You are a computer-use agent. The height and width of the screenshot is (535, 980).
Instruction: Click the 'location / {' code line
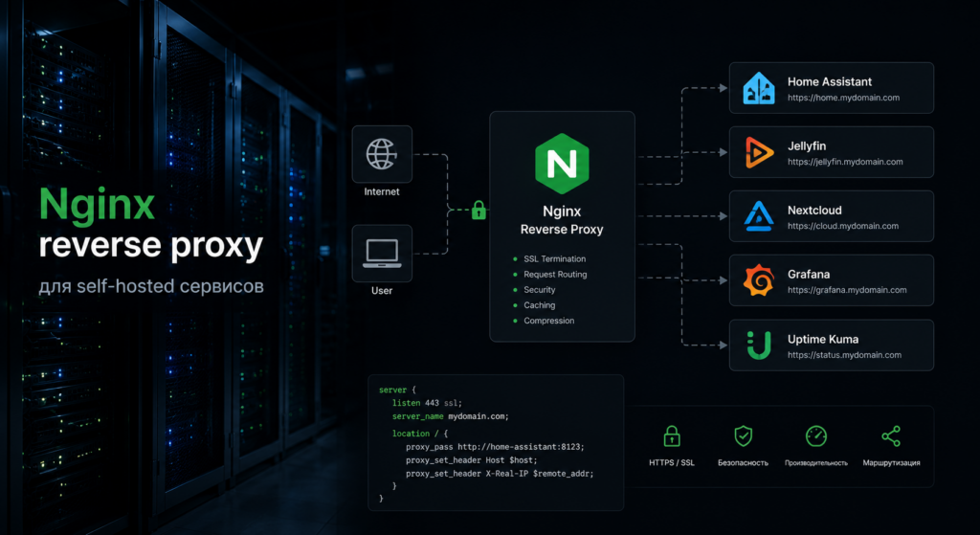(x=420, y=434)
